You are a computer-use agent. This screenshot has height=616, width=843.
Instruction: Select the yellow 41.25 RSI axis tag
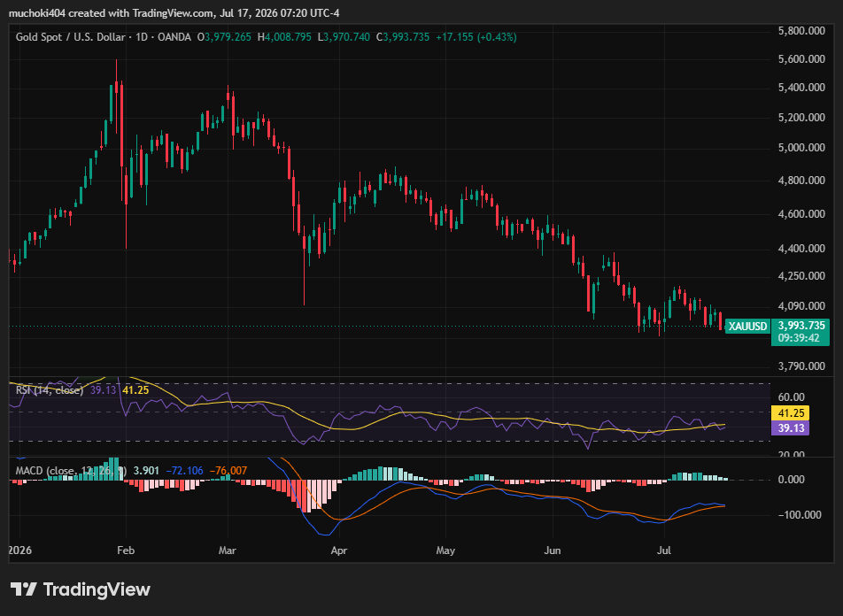tap(790, 412)
